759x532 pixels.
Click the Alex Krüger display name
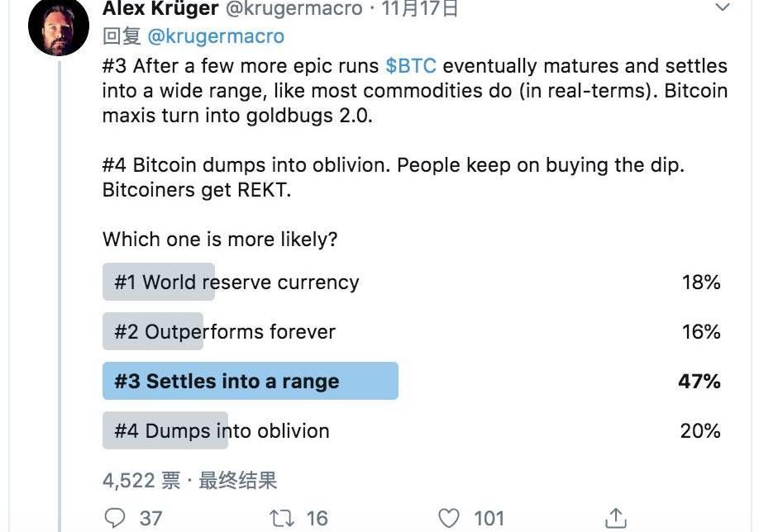click(x=160, y=9)
